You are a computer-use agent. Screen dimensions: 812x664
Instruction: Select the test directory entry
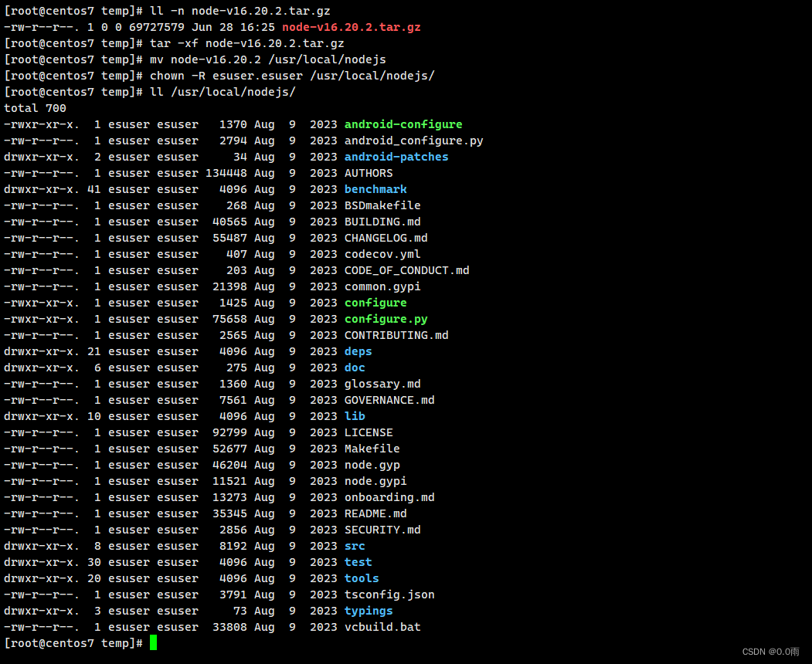[357, 561]
